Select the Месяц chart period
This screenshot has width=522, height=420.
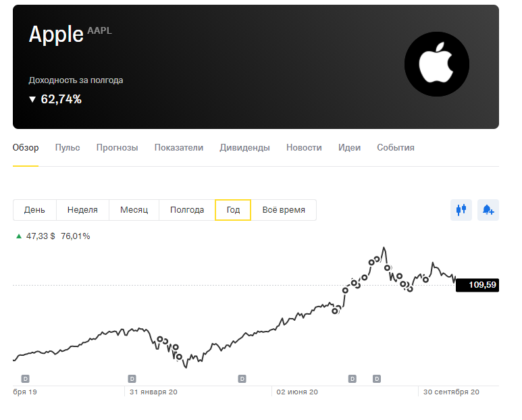pyautogui.click(x=134, y=210)
